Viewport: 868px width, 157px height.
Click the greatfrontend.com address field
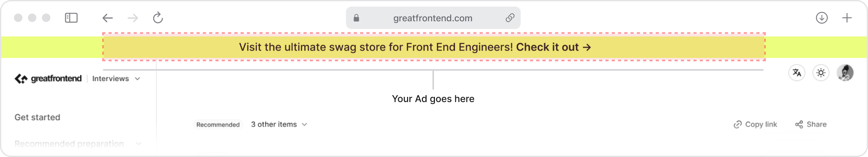click(x=433, y=18)
